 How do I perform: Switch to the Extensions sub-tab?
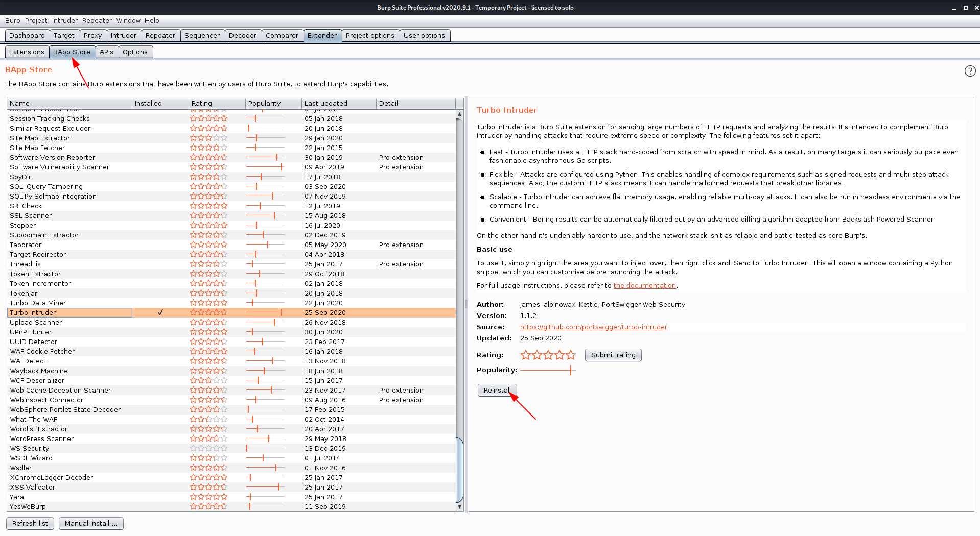[27, 52]
